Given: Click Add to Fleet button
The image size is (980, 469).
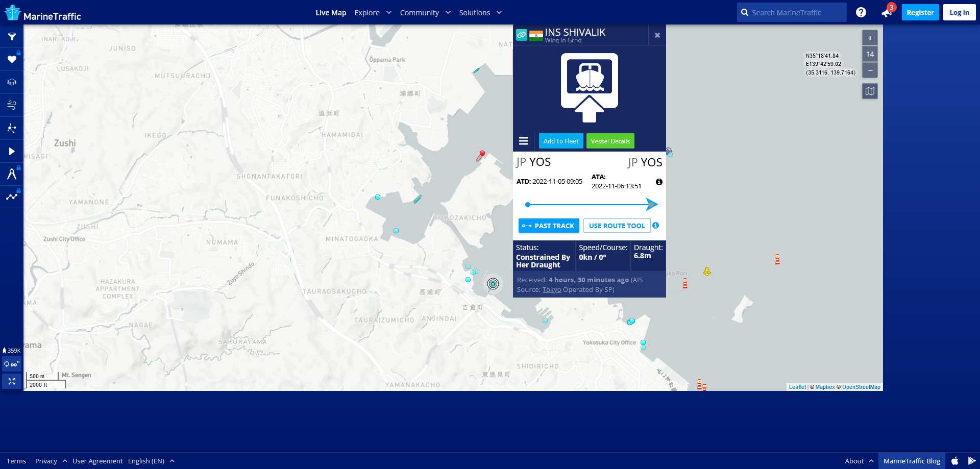Looking at the screenshot, I should click(561, 141).
